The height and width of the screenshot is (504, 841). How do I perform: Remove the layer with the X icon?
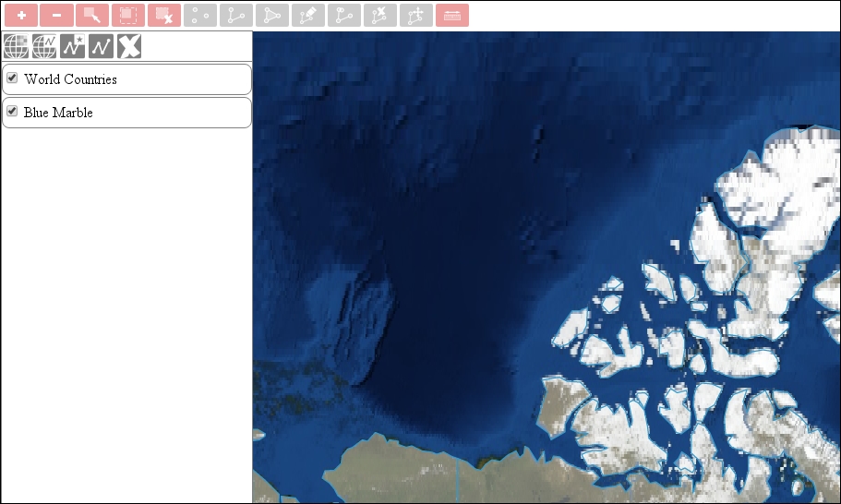(129, 46)
